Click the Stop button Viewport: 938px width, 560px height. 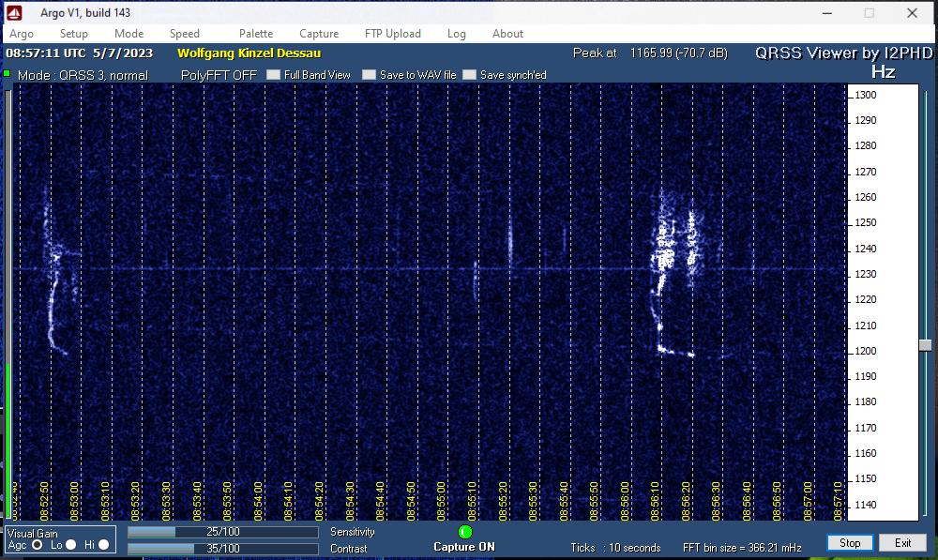(x=850, y=543)
